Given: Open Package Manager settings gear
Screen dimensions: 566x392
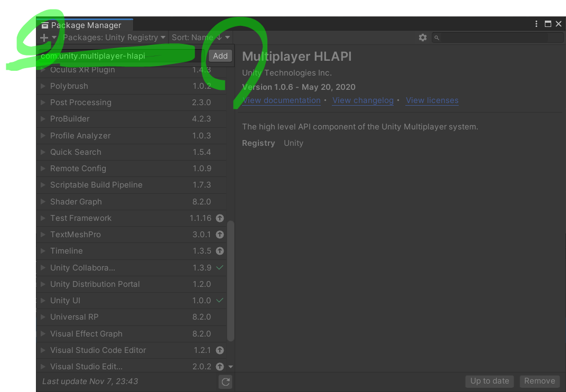Looking at the screenshot, I should (423, 38).
